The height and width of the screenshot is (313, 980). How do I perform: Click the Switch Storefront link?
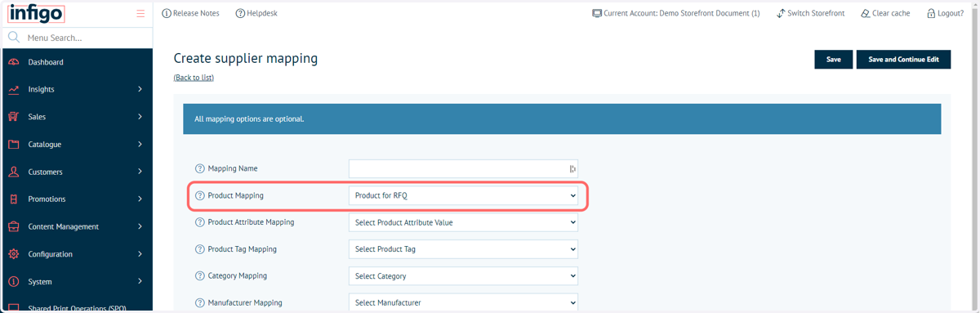pos(816,13)
